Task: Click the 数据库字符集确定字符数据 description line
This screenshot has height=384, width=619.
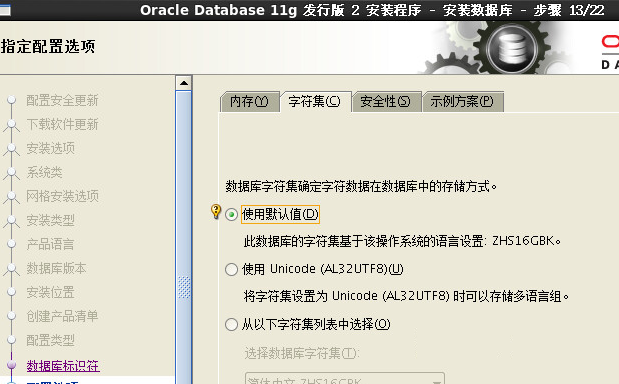Action: 361,186
